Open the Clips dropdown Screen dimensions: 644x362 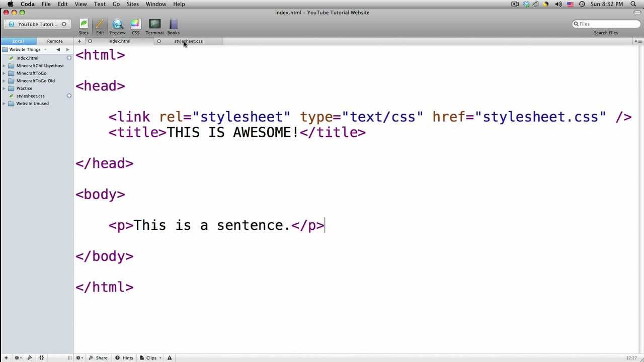tap(151, 358)
